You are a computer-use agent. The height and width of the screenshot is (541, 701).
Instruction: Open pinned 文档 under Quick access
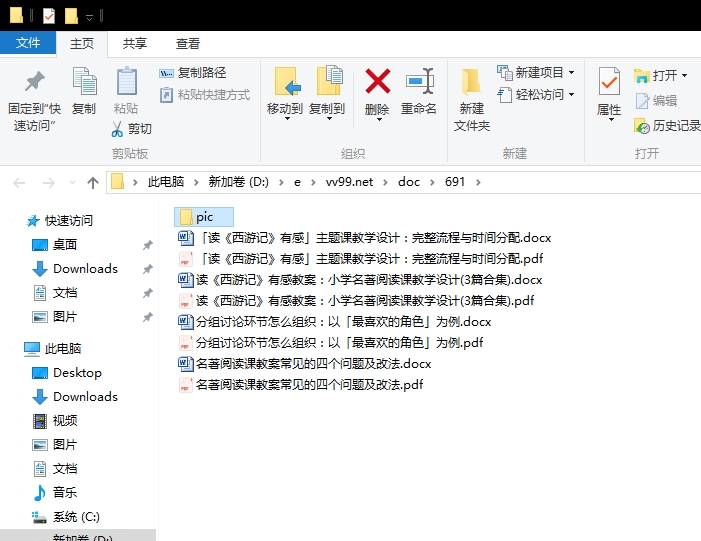coord(55,293)
